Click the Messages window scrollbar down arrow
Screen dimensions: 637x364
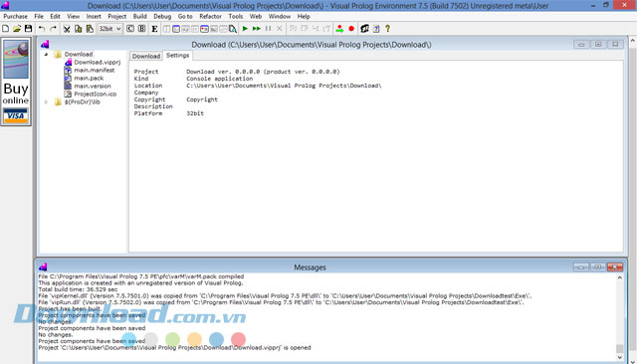coord(619,357)
